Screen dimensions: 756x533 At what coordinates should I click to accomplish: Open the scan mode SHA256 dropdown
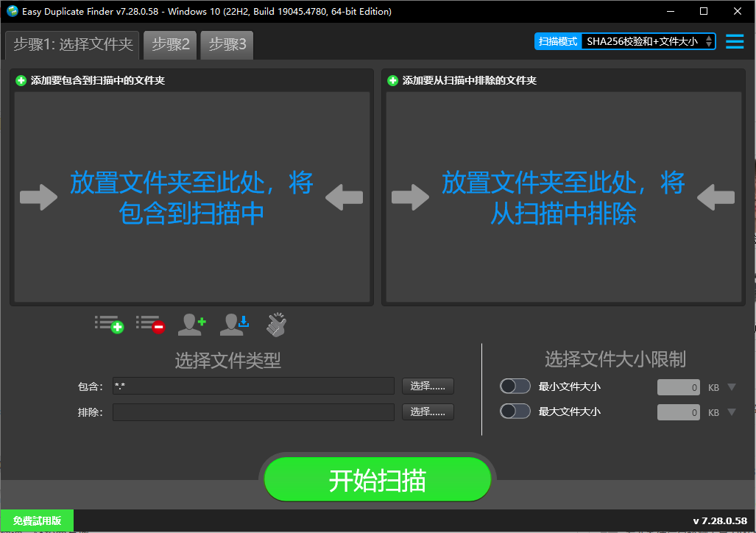(648, 42)
